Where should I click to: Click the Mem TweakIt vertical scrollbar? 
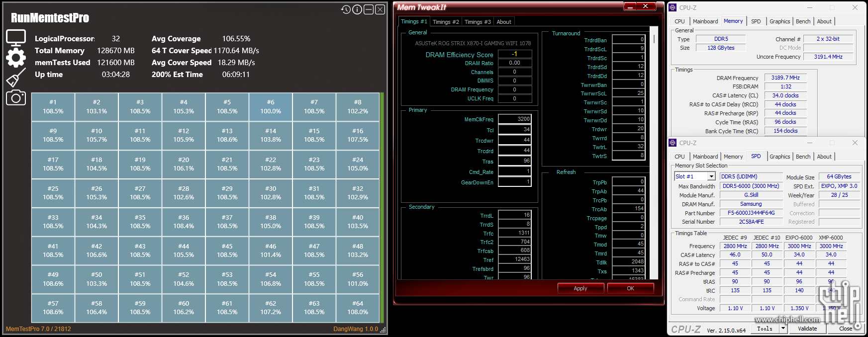[654, 39]
